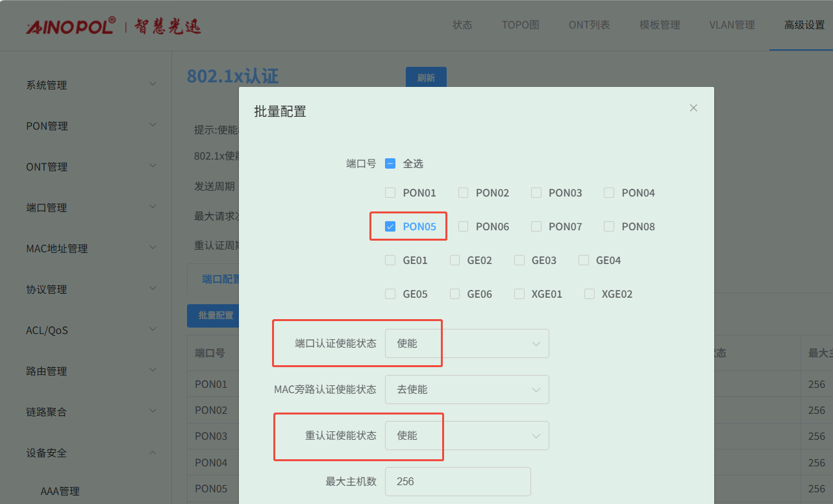Click the 刷新 refresh button
The image size is (833, 504).
click(426, 78)
